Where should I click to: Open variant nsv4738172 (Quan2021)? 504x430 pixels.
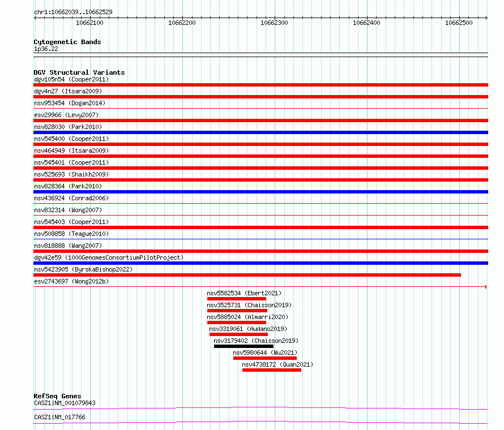[271, 370]
